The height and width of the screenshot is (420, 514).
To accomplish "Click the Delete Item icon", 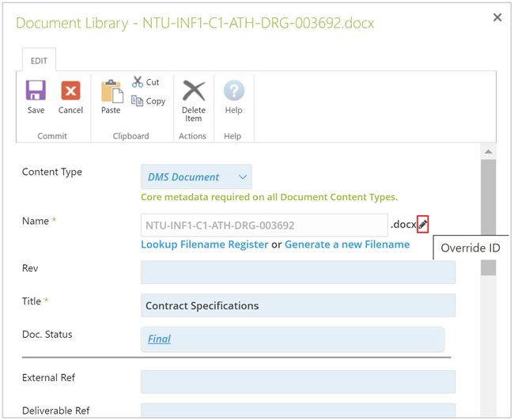I will click(x=194, y=90).
